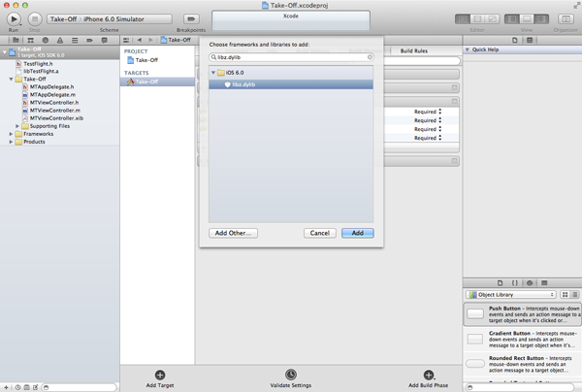582x392 pixels.
Task: Show the Search navigator
Action: (x=46, y=40)
